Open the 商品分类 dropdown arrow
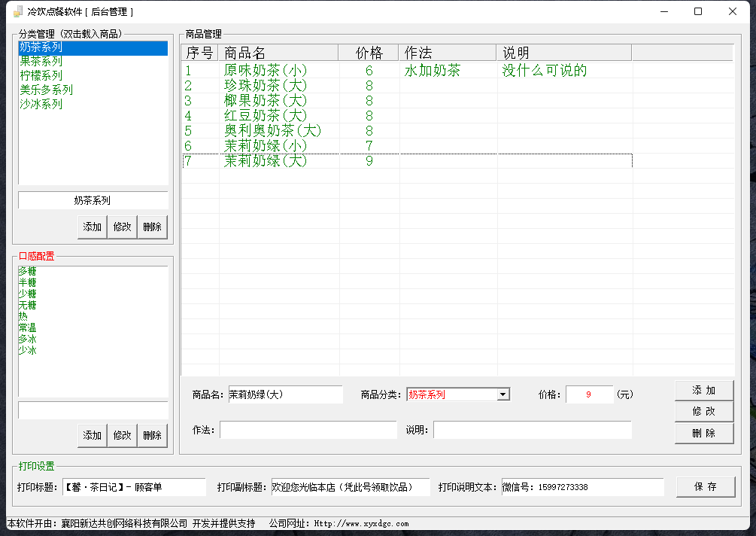Viewport: 756px width, 536px height. [503, 394]
